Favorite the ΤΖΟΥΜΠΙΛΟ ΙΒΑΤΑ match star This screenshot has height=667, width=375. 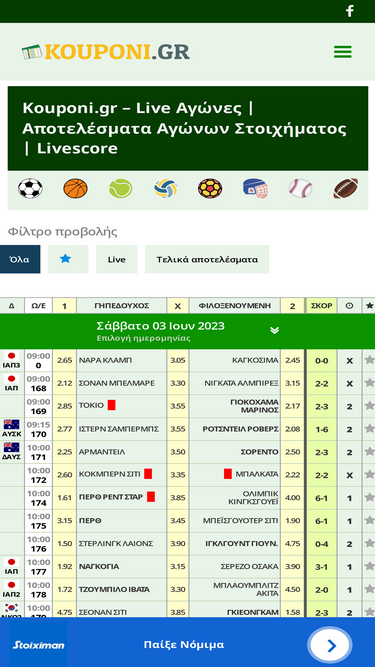tap(369, 590)
